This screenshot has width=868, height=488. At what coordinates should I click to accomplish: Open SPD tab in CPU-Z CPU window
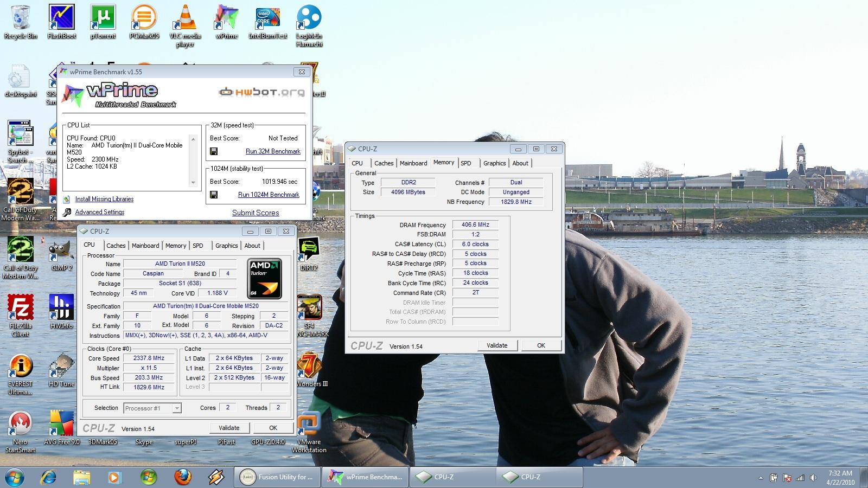click(198, 246)
